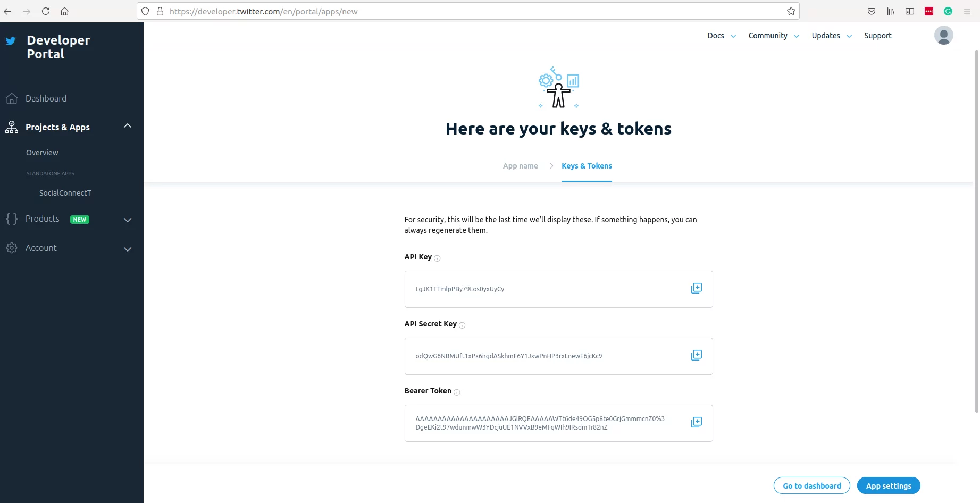Open the SocialConnectT standalone app
980x503 pixels.
tap(65, 193)
